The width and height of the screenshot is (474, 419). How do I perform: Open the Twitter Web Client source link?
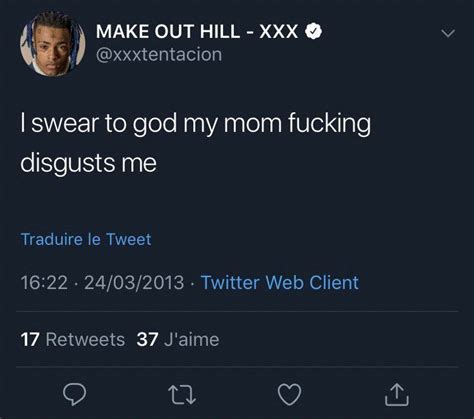pyautogui.click(x=280, y=283)
